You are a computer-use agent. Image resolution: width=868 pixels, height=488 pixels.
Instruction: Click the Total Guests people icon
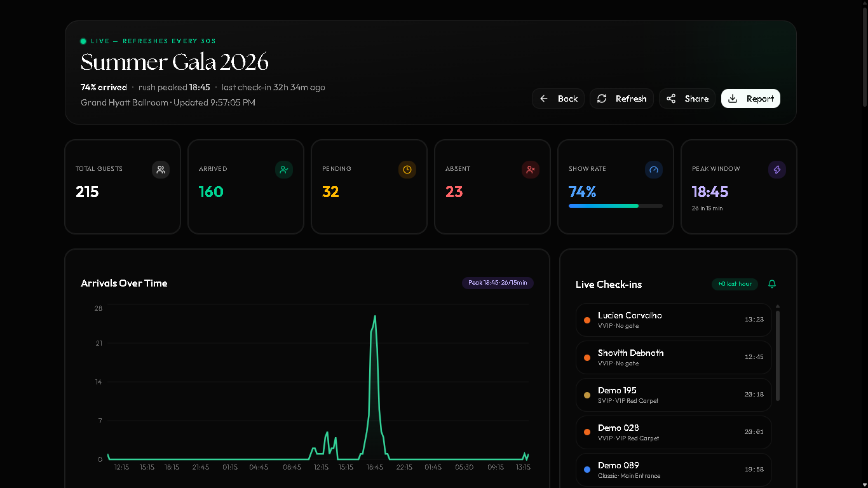(161, 170)
